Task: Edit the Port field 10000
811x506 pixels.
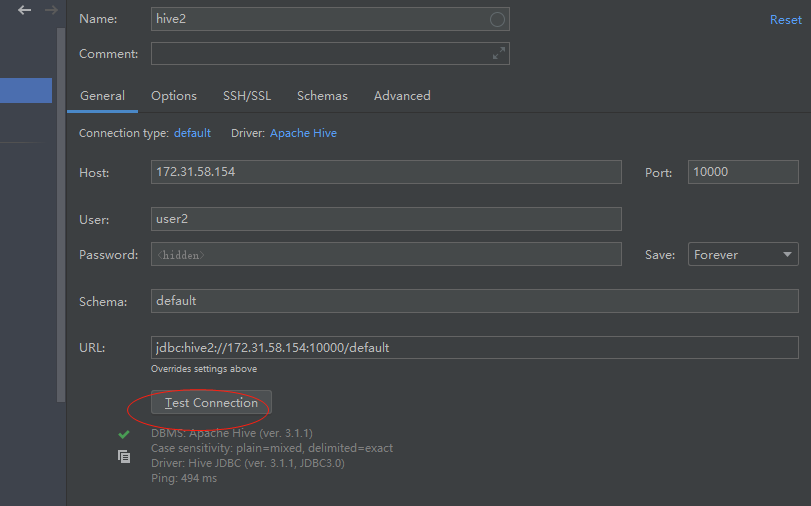Action: click(743, 172)
